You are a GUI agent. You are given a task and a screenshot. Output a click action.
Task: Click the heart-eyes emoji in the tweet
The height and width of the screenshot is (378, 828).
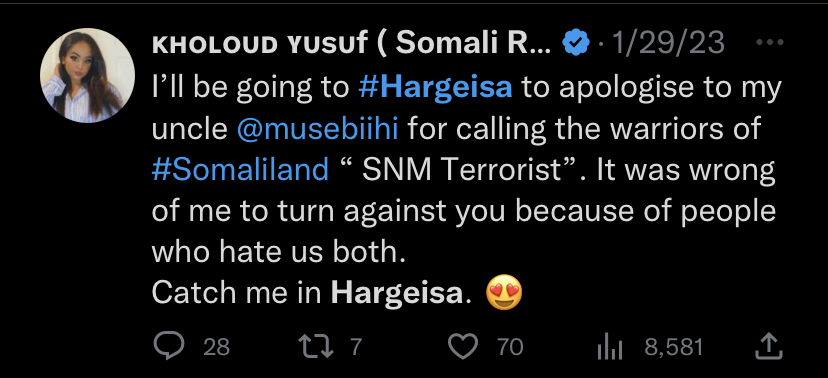(504, 292)
